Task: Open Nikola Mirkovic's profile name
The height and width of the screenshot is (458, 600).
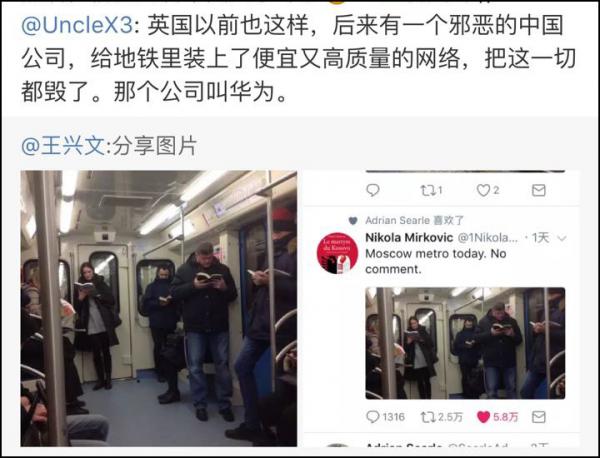Action: tap(409, 238)
